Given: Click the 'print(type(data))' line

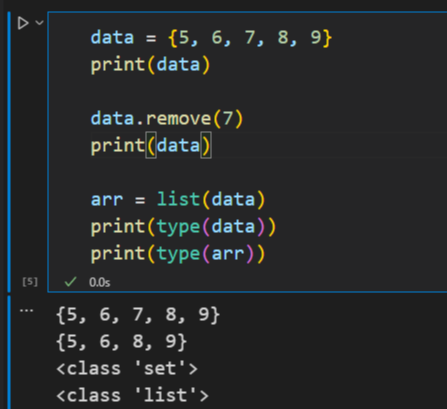Looking at the screenshot, I should (183, 227).
